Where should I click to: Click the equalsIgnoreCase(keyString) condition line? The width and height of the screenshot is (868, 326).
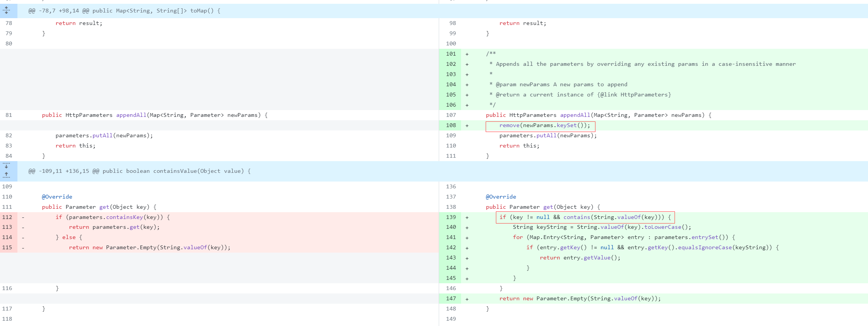pyautogui.click(x=653, y=247)
